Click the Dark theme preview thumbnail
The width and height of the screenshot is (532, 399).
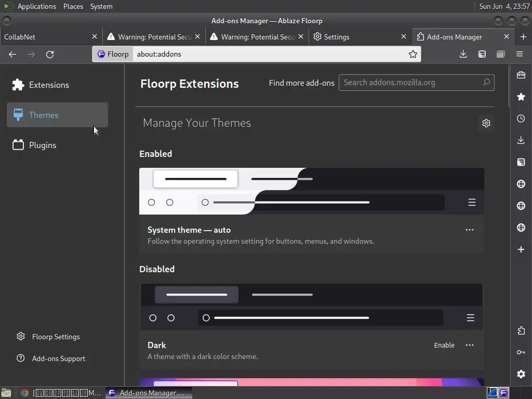pos(312,307)
